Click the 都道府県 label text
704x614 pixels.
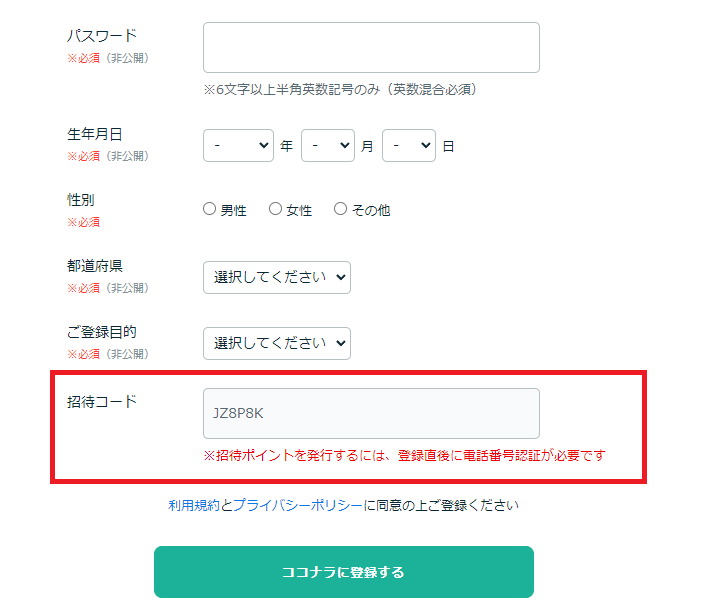(x=94, y=266)
